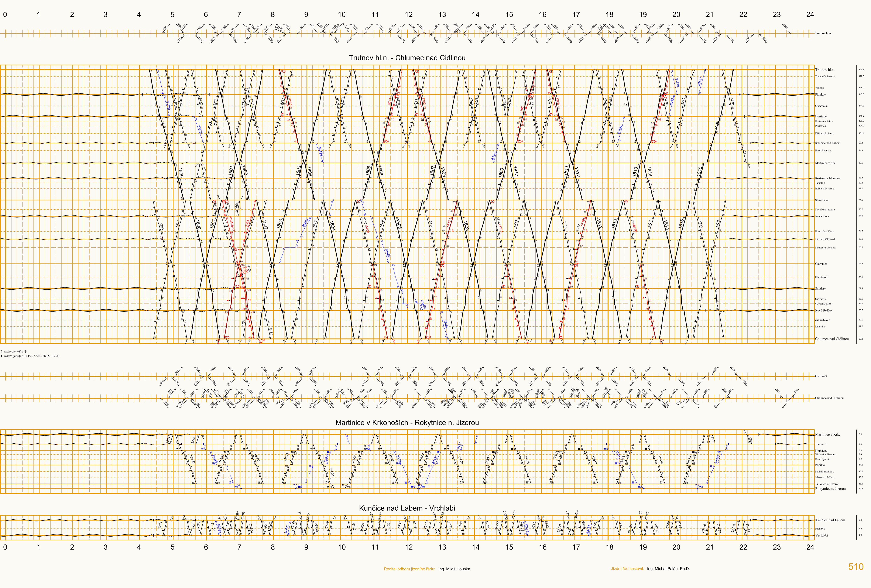Click the 'Vrchlabí' station label at bottom right

[x=822, y=535]
